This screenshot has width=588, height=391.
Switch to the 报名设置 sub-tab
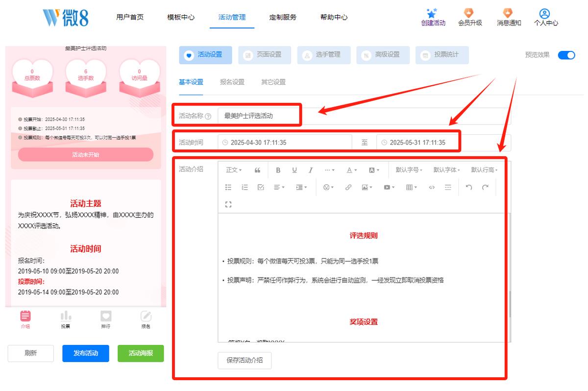232,82
